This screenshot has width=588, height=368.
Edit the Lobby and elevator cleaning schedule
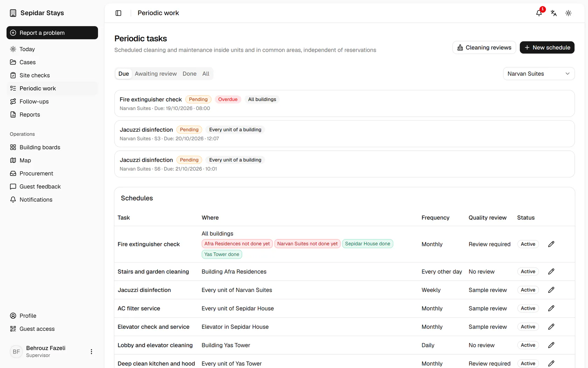pos(551,345)
